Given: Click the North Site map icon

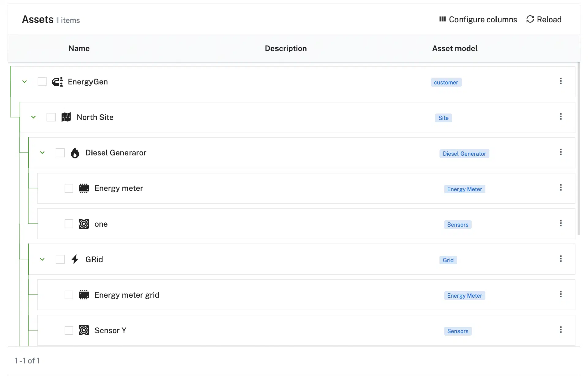Looking at the screenshot, I should [66, 117].
